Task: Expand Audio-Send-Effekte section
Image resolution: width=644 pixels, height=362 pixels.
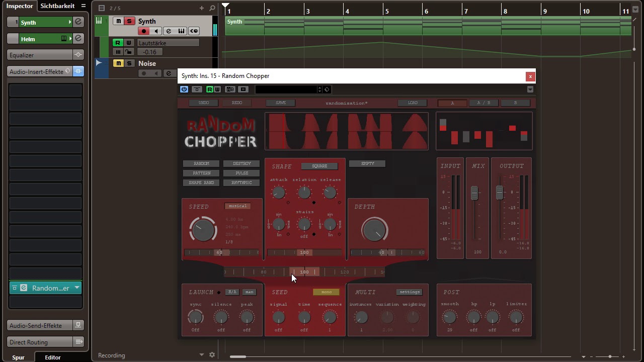Action: pos(40,325)
